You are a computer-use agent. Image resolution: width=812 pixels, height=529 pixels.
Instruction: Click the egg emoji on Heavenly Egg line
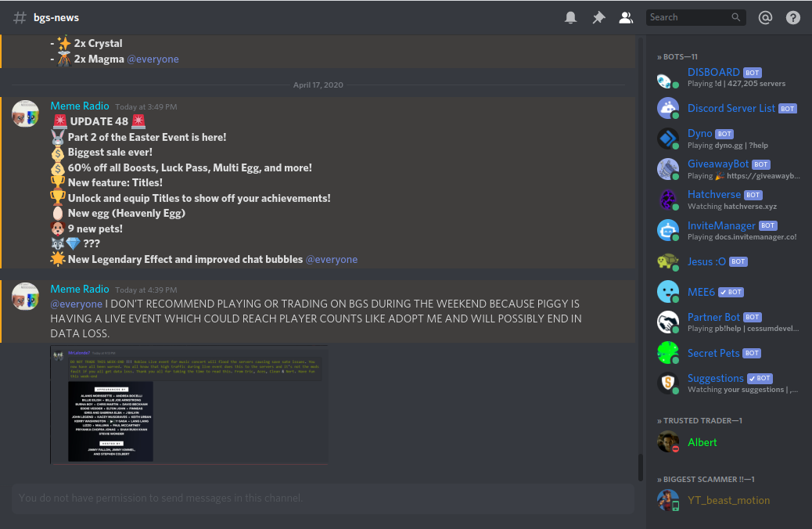[57, 214]
